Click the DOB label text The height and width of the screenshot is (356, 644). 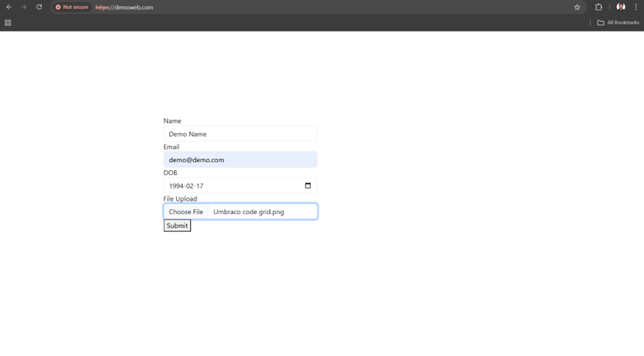(x=170, y=173)
